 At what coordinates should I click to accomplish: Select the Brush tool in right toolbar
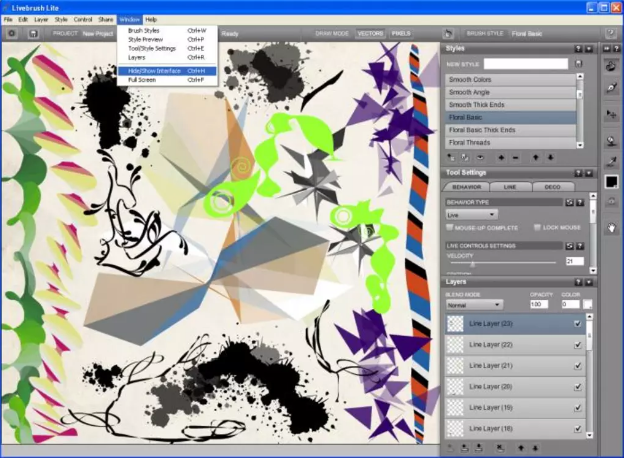pyautogui.click(x=611, y=66)
